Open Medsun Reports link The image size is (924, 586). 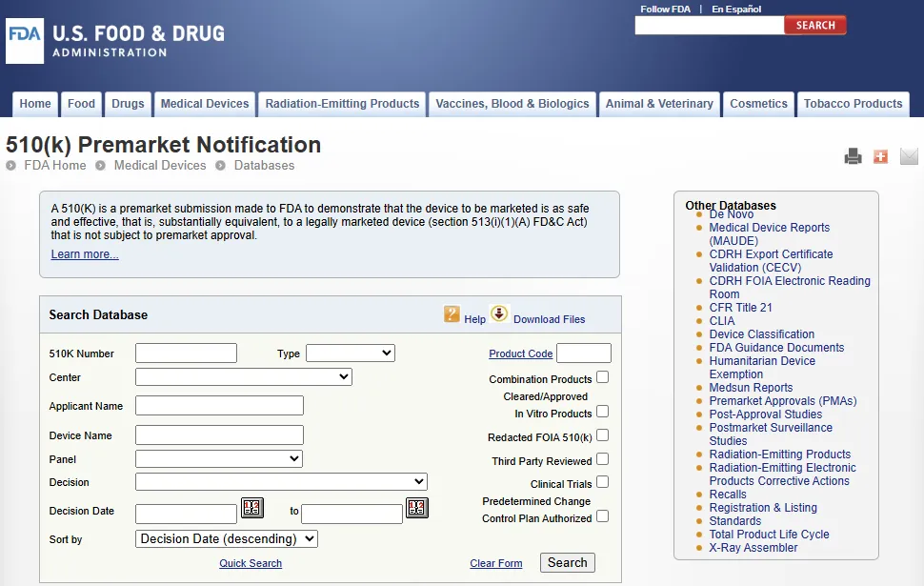click(x=751, y=388)
